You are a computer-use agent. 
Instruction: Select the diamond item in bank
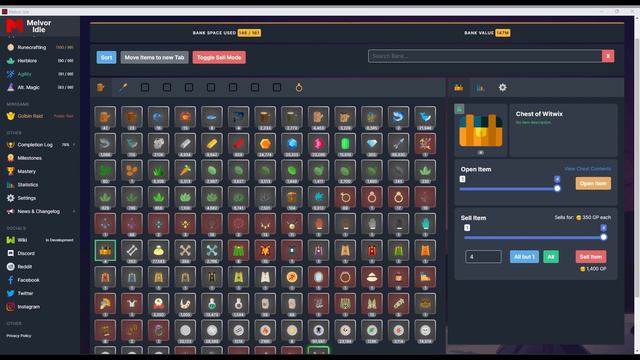click(372, 144)
